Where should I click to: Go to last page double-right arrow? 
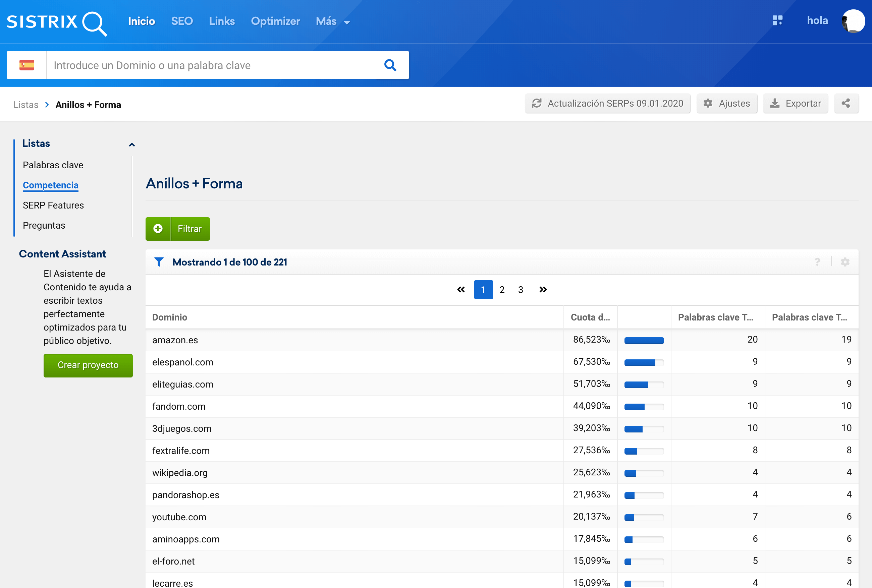(x=543, y=290)
